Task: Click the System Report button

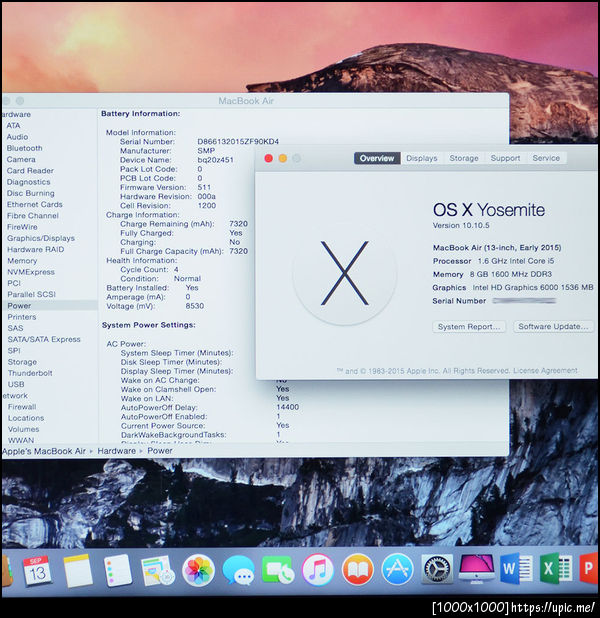Action: 469,327
